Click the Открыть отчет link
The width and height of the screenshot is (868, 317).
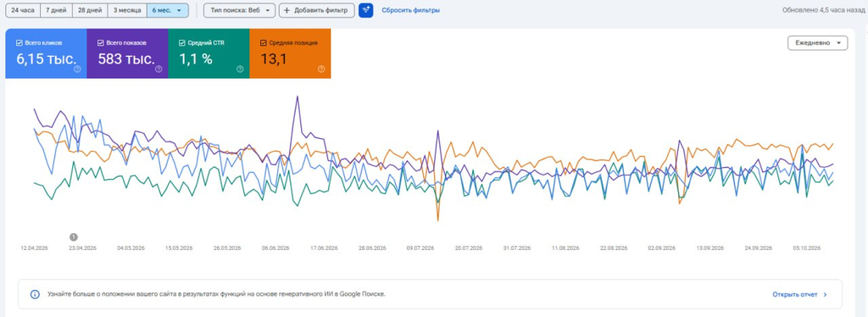[795, 294]
